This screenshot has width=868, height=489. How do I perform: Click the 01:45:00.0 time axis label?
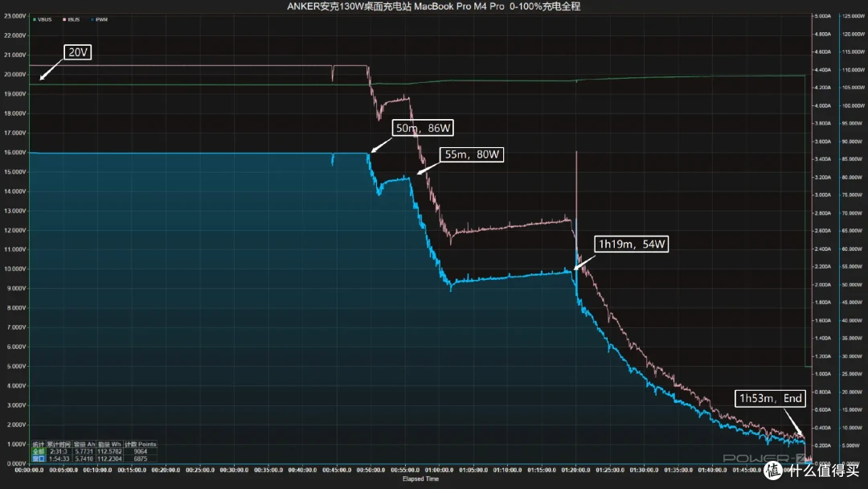pyautogui.click(x=747, y=471)
